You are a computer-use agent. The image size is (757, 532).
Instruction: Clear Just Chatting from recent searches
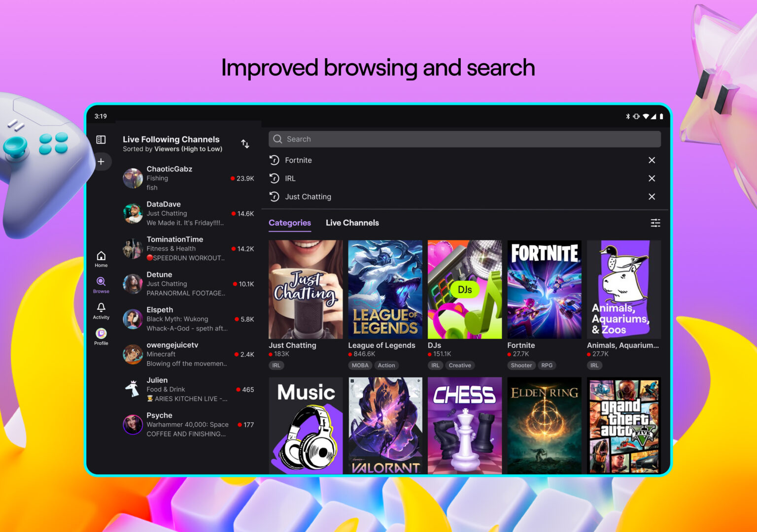[652, 197]
